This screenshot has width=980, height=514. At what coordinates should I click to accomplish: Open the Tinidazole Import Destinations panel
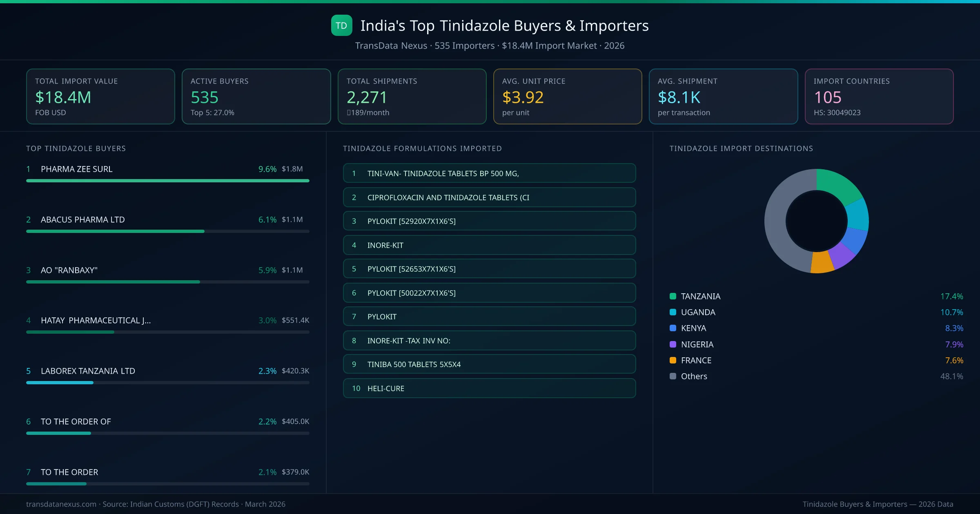(742, 148)
